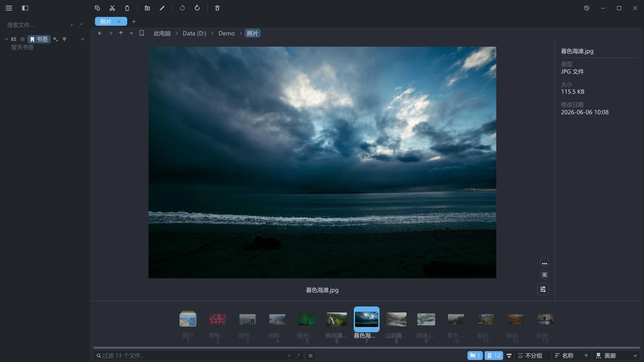Viewport: 644px width, 362px height.
Task: Click the Rename pencil icon
Action: click(162, 8)
